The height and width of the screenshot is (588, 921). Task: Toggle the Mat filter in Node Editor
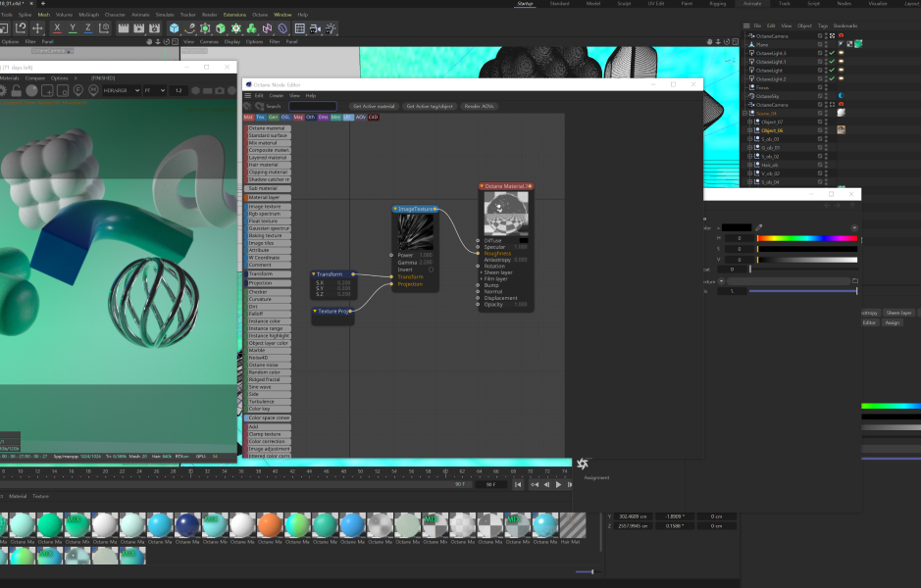point(248,117)
